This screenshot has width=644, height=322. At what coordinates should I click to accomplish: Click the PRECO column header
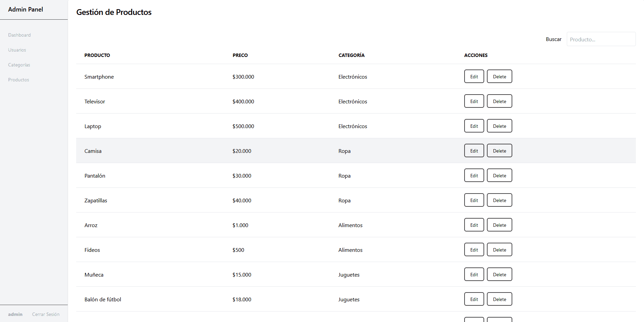[240, 55]
